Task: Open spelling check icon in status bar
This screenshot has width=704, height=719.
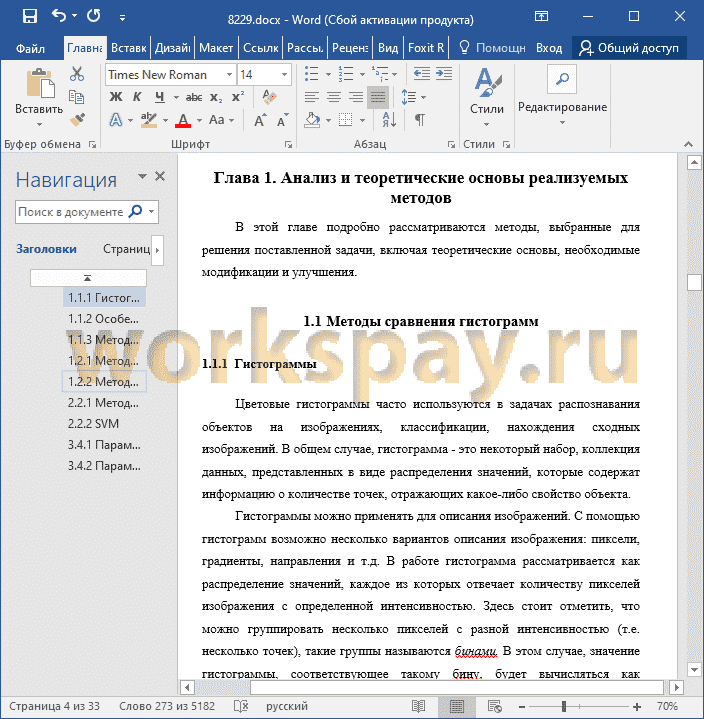Action: (241, 706)
